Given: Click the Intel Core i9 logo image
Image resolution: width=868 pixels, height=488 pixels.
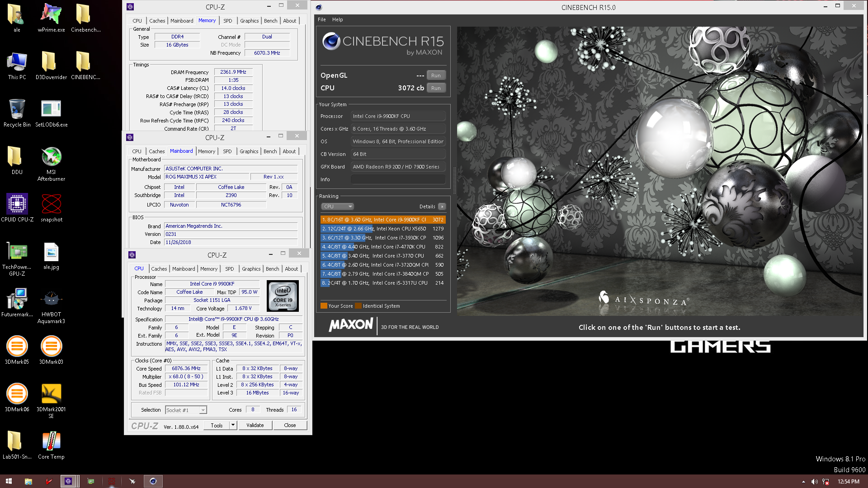Looking at the screenshot, I should pyautogui.click(x=283, y=296).
